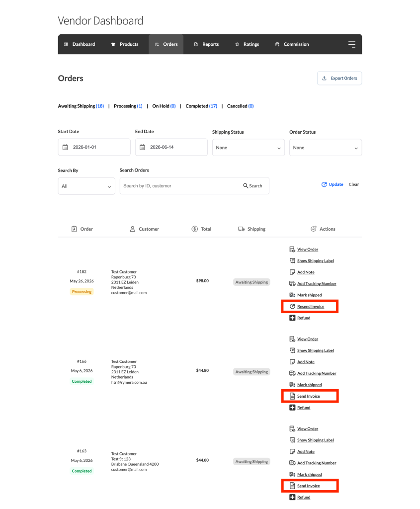Click the Products box icon

point(113,44)
